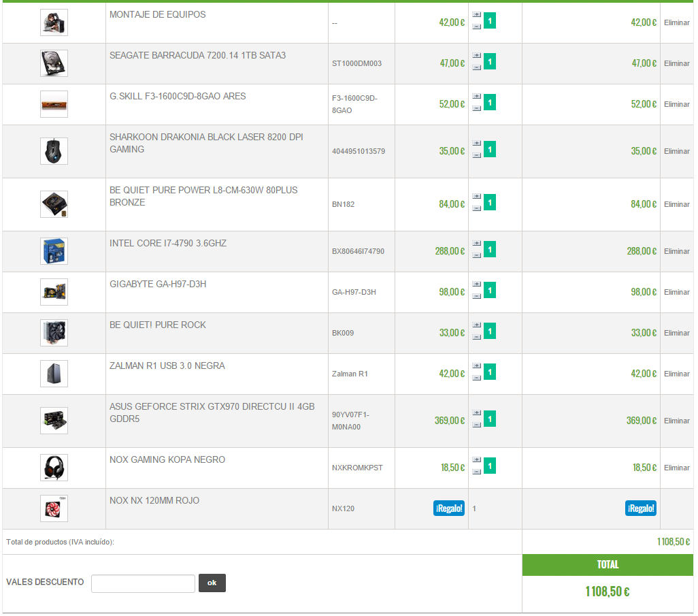
Task: Increase Be Quiet Pure Power L8 quantity
Action: tap(476, 196)
